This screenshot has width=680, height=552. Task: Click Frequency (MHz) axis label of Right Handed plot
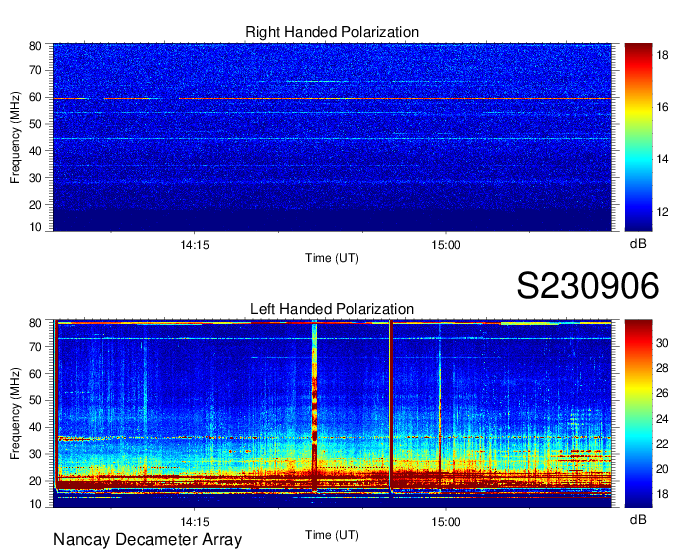click(15, 137)
